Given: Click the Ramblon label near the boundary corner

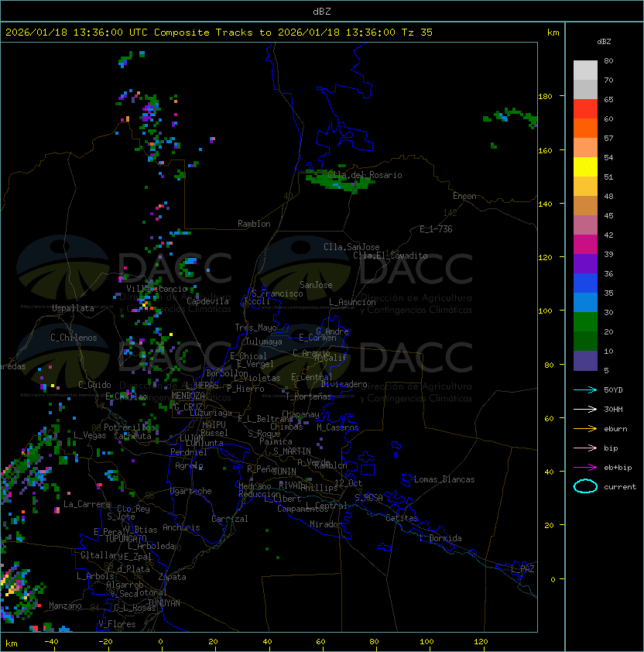Looking at the screenshot, I should click(254, 224).
